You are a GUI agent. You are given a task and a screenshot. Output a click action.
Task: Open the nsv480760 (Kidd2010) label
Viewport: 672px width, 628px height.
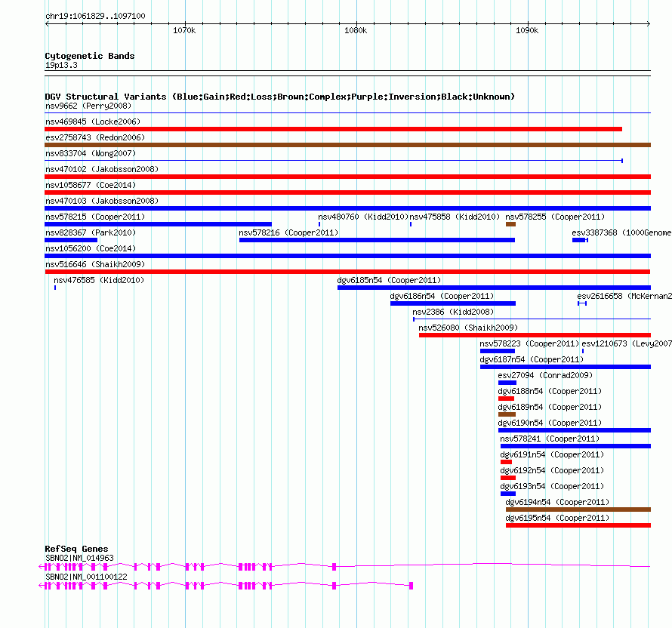pos(363,217)
